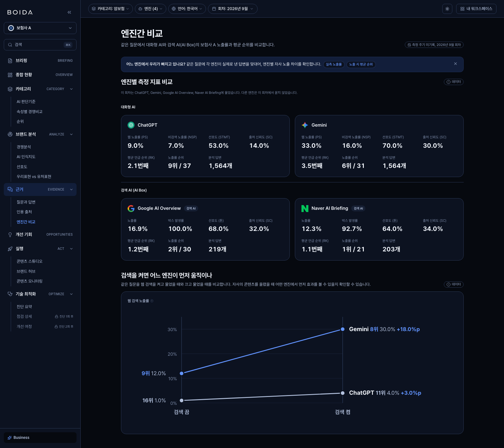Click Gemini's 검색 켬 data point at 30.0%
The image size is (504, 448).
tap(343, 329)
